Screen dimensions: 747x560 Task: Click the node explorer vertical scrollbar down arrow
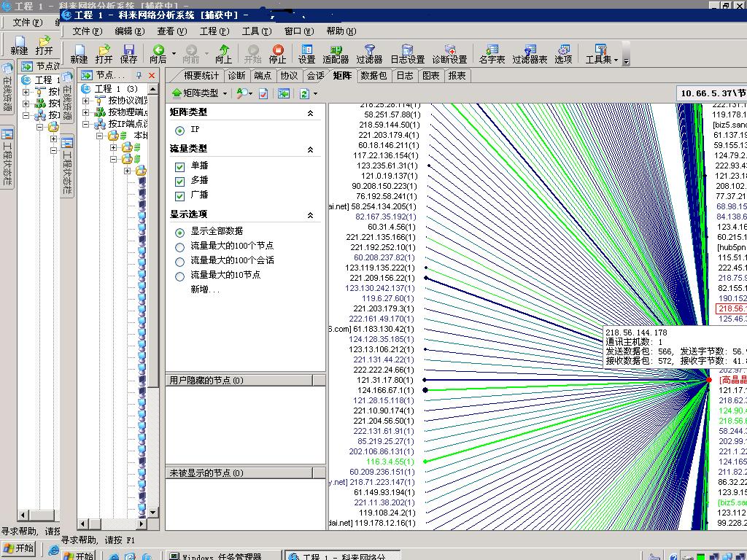pos(152,513)
